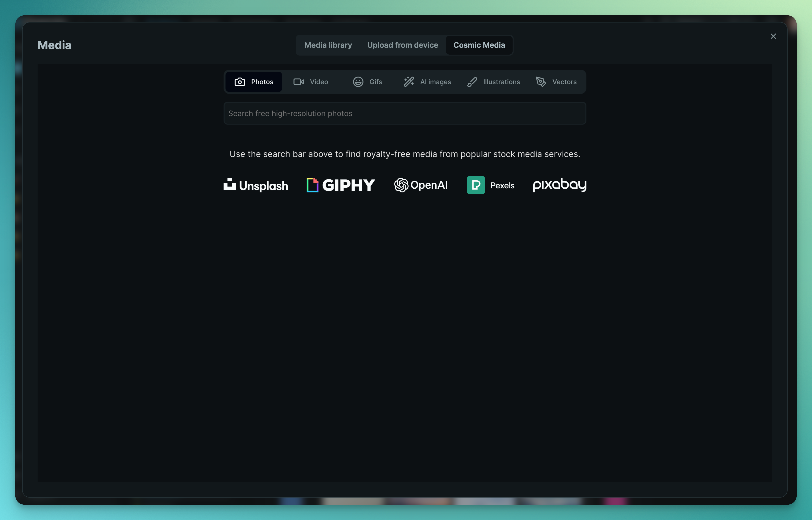
Task: Switch to Upload from device tab
Action: tap(402, 45)
